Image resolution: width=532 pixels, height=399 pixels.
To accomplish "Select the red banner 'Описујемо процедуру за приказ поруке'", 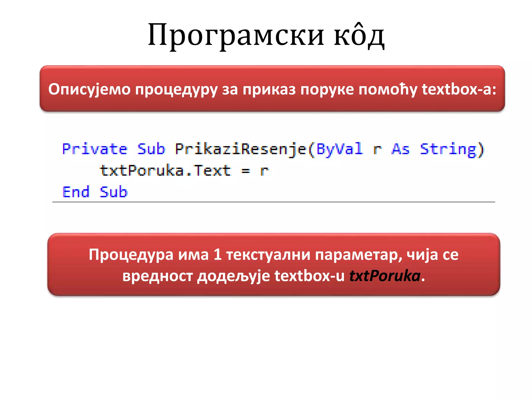I will (x=272, y=89).
